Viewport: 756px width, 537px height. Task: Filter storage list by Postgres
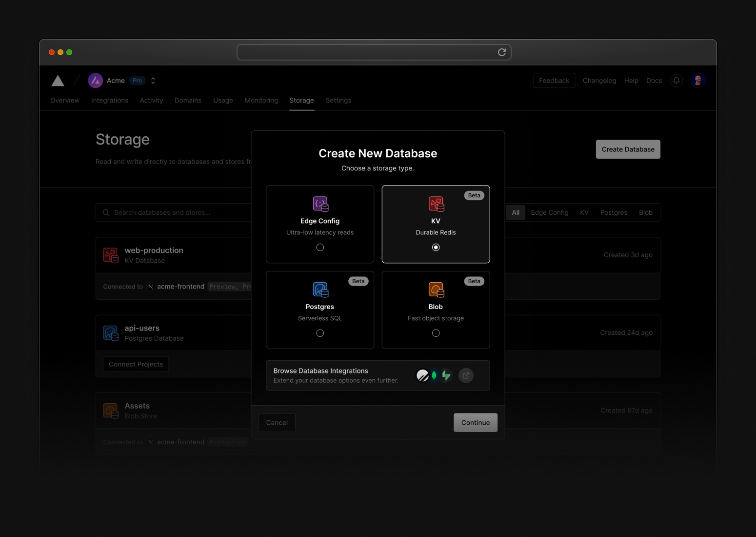[x=614, y=213]
